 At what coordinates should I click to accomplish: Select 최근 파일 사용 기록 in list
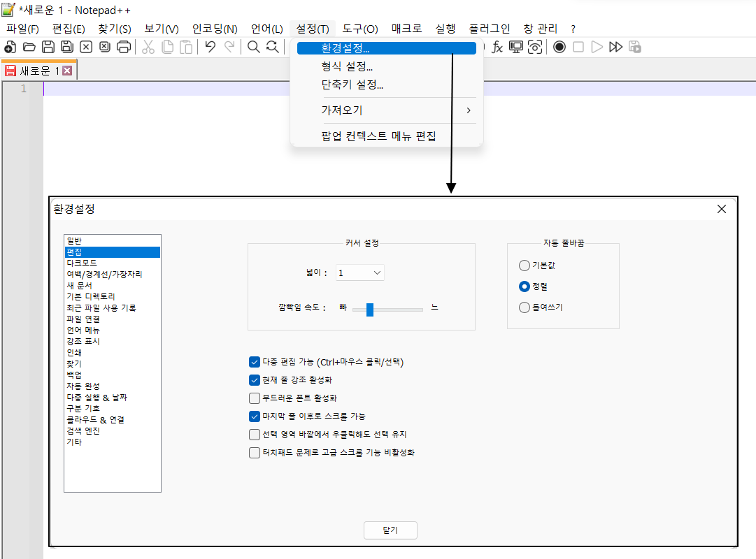(113, 308)
